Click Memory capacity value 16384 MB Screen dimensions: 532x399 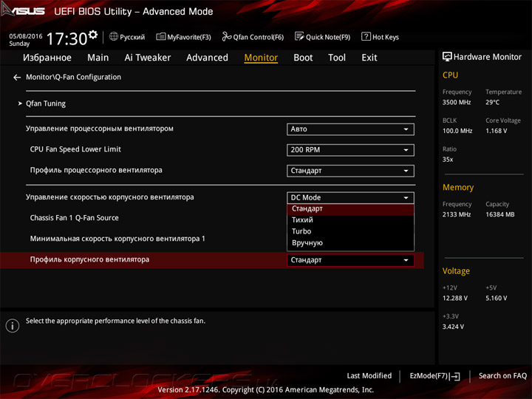pos(500,214)
